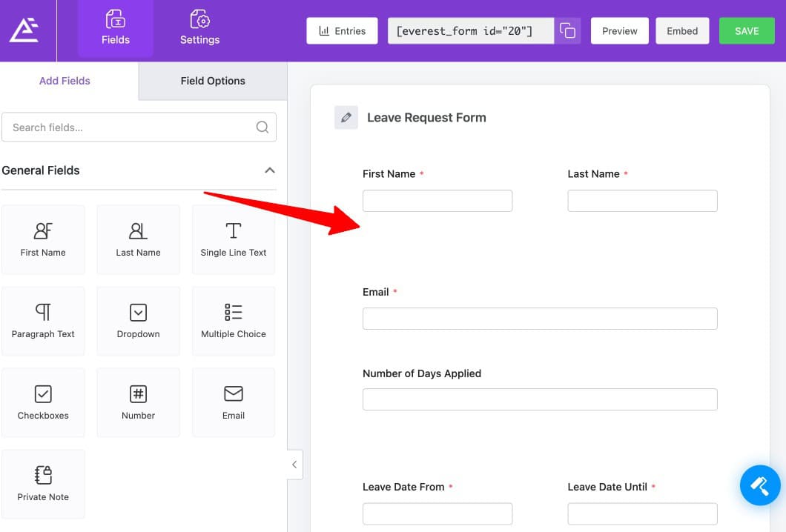The width and height of the screenshot is (786, 532).
Task: Switch to the Add Fields tab
Action: 65,81
